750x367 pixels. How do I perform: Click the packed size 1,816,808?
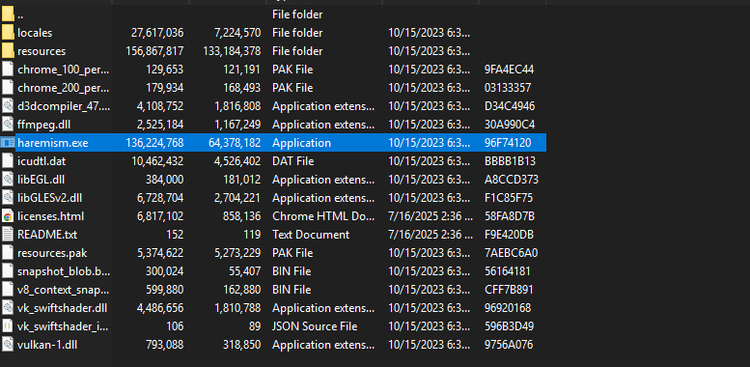pyautogui.click(x=238, y=106)
